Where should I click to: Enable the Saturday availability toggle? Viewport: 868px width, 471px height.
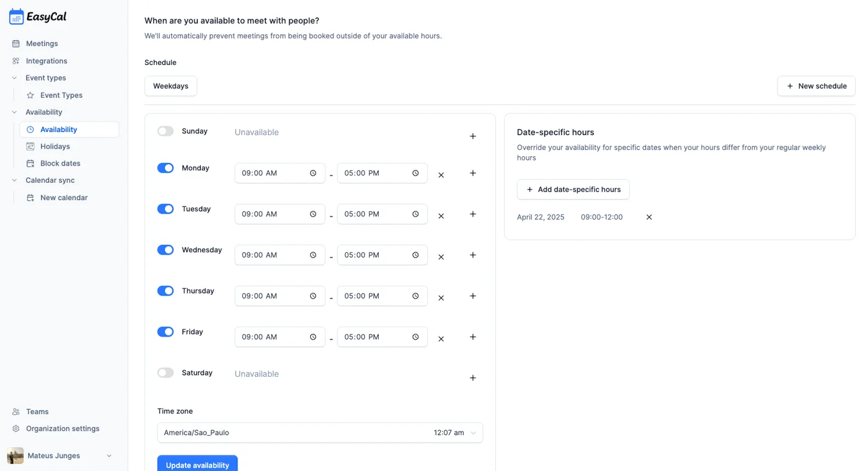pos(166,372)
